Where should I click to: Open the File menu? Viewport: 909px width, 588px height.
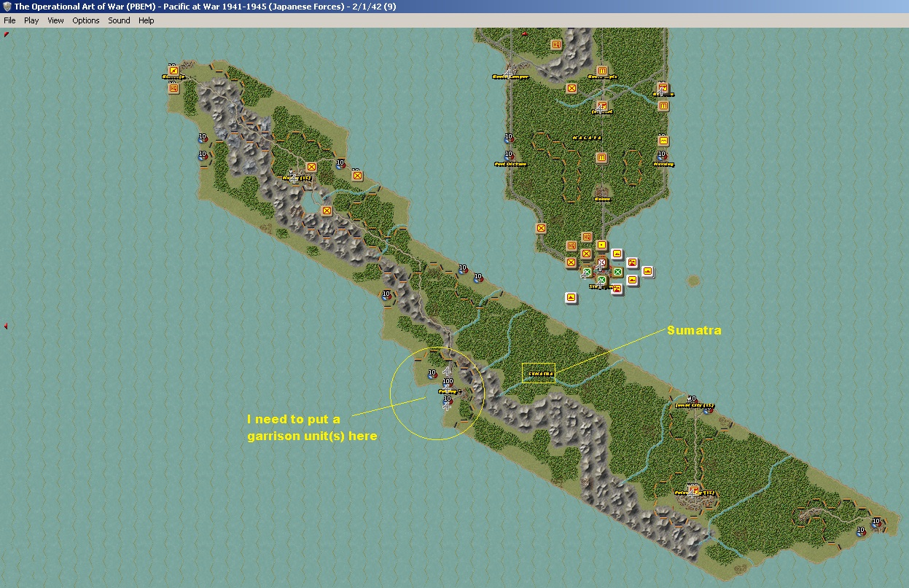[9, 20]
